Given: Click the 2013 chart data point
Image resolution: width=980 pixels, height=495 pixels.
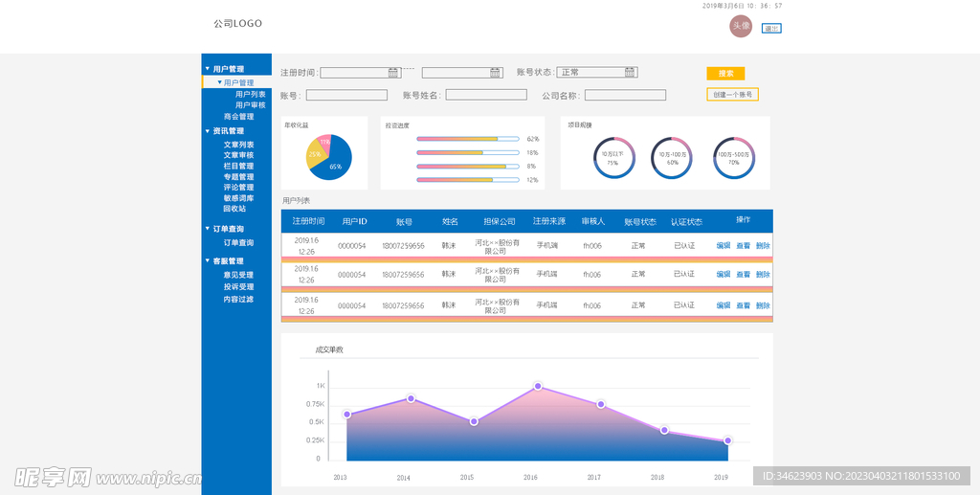Looking at the screenshot, I should [346, 415].
